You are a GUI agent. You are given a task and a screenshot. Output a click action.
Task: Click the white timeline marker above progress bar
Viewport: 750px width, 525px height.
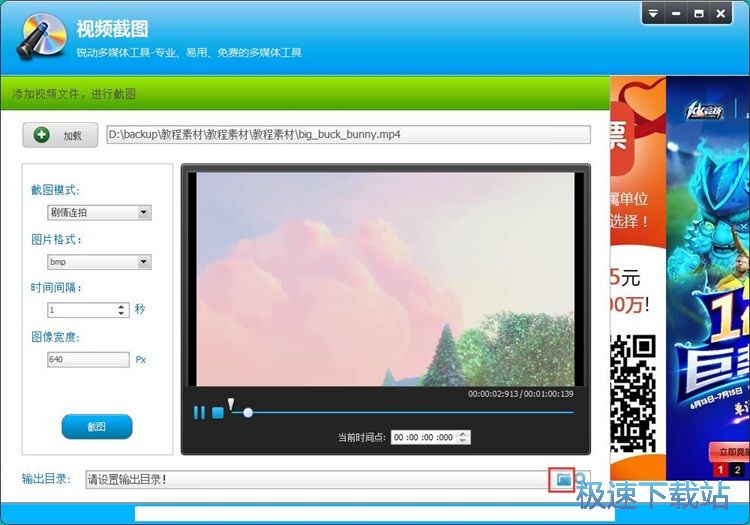(x=231, y=405)
